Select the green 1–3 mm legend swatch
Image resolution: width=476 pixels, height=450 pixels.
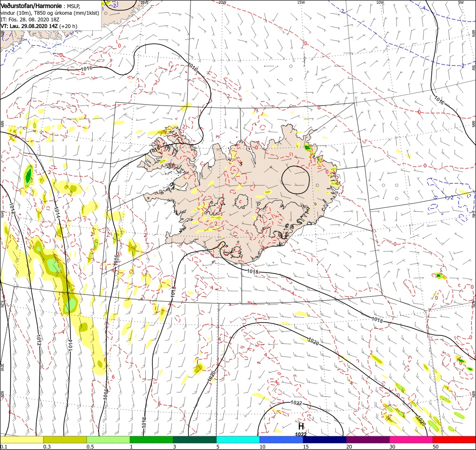click(x=151, y=440)
